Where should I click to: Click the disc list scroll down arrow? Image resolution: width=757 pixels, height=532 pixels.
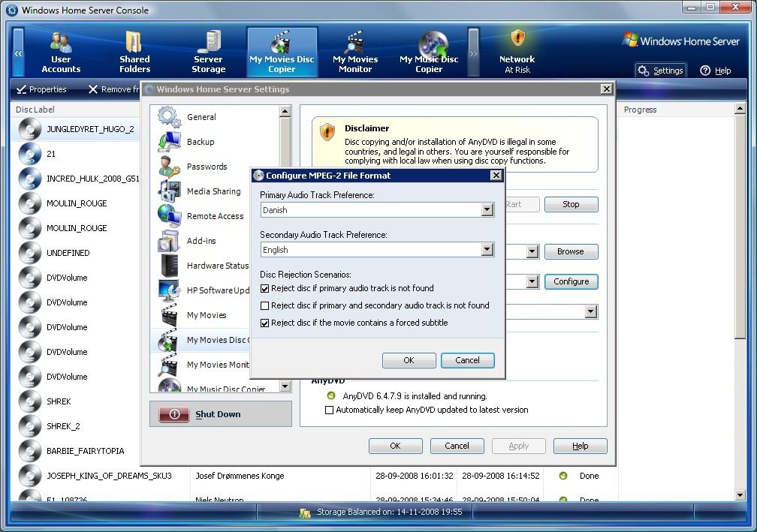click(x=740, y=494)
